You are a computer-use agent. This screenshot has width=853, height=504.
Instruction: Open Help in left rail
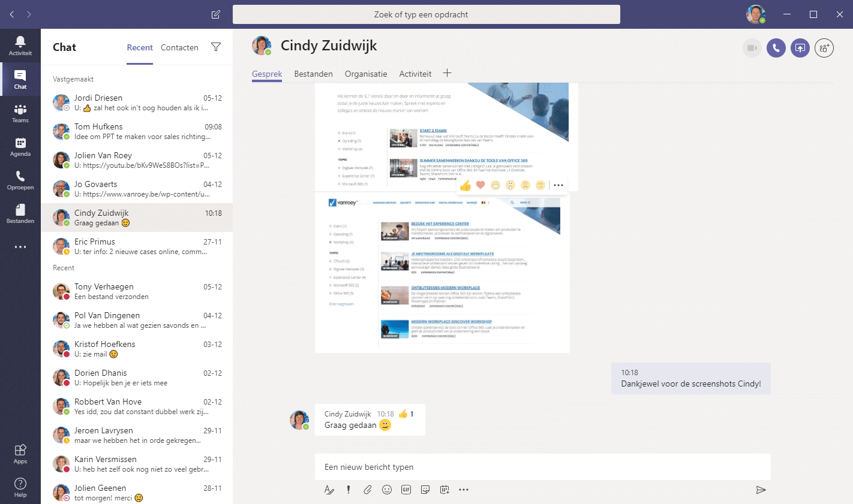[20, 487]
